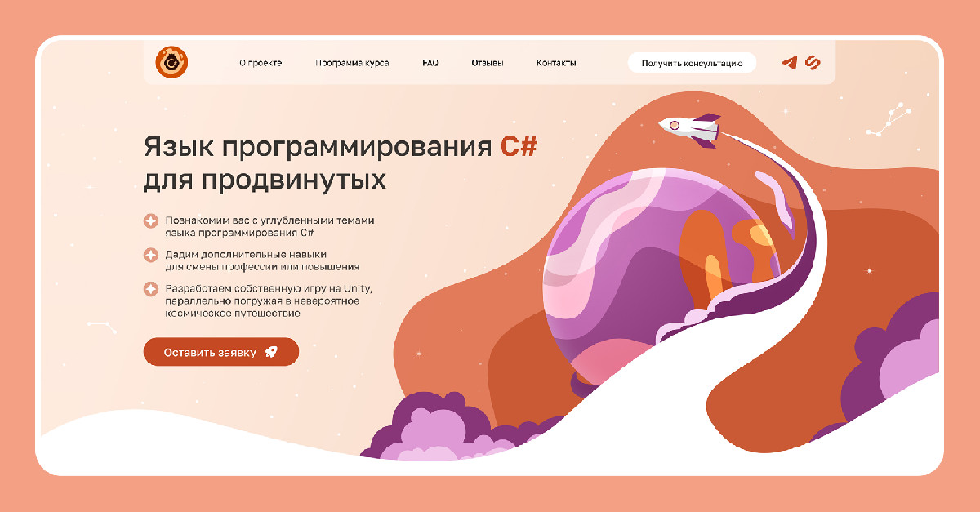Image resolution: width=980 pixels, height=512 pixels.
Task: Click the flying rocket illustration
Action: point(691,128)
